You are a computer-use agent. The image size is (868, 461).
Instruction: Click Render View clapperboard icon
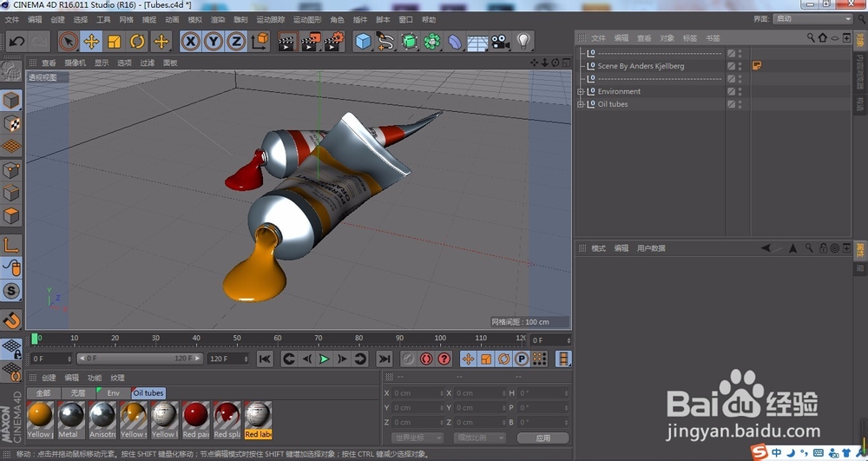pyautogui.click(x=287, y=42)
